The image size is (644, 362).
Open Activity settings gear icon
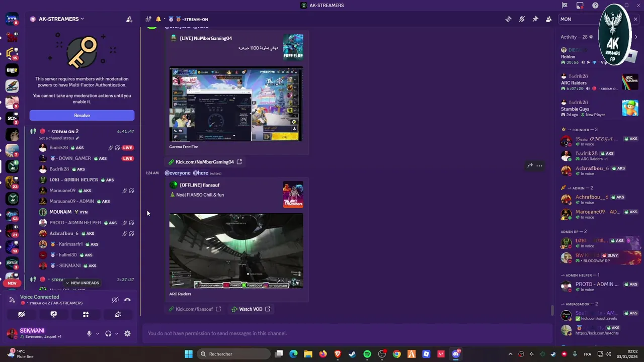[591, 37]
